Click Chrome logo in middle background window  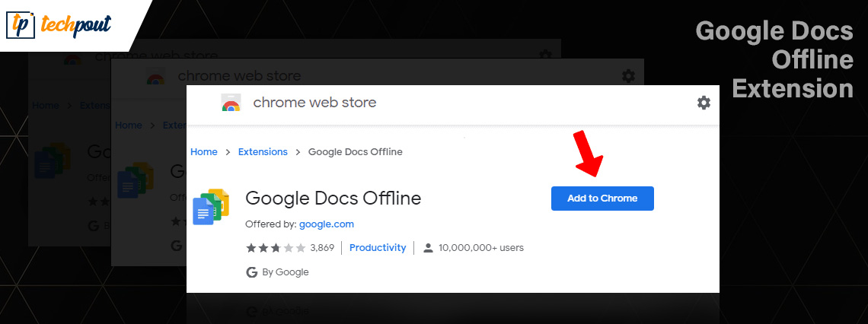[155, 77]
